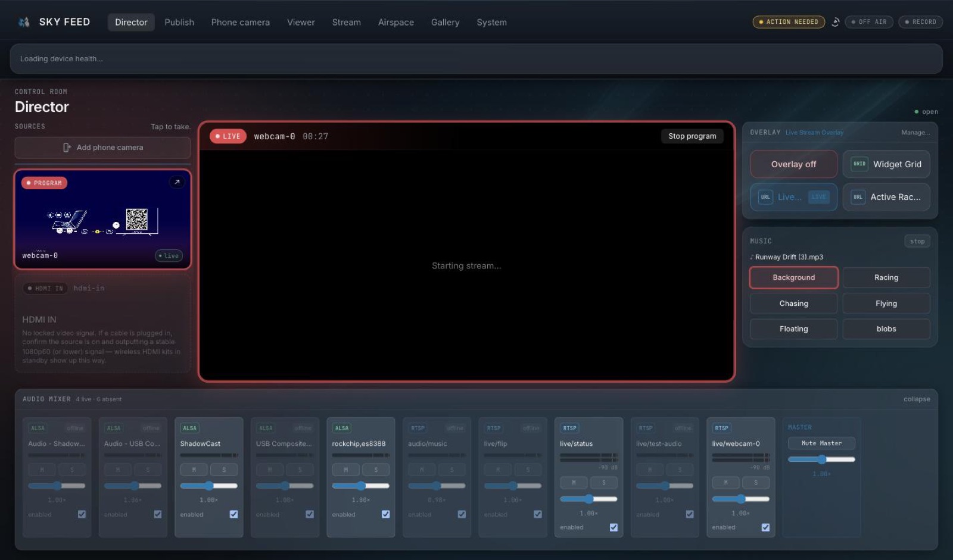Screen dimensions: 953x560
Task: Mute the ShadowCast channel with M
Action: [194, 470]
